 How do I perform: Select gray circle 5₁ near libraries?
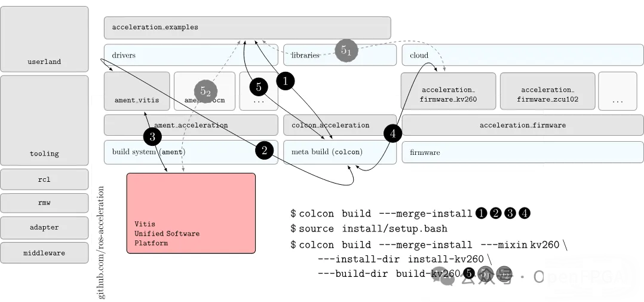click(346, 51)
